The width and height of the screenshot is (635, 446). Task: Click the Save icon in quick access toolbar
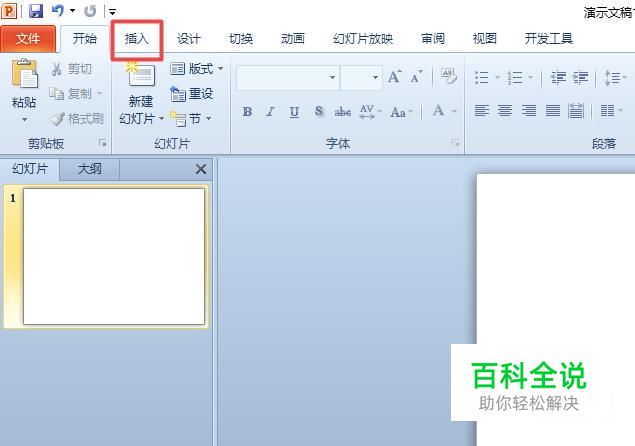[36, 11]
